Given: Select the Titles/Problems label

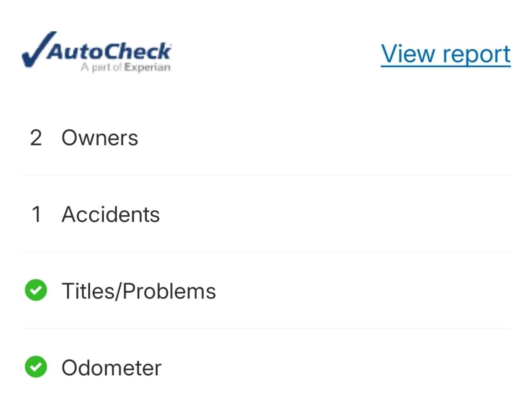Looking at the screenshot, I should click(x=139, y=291).
